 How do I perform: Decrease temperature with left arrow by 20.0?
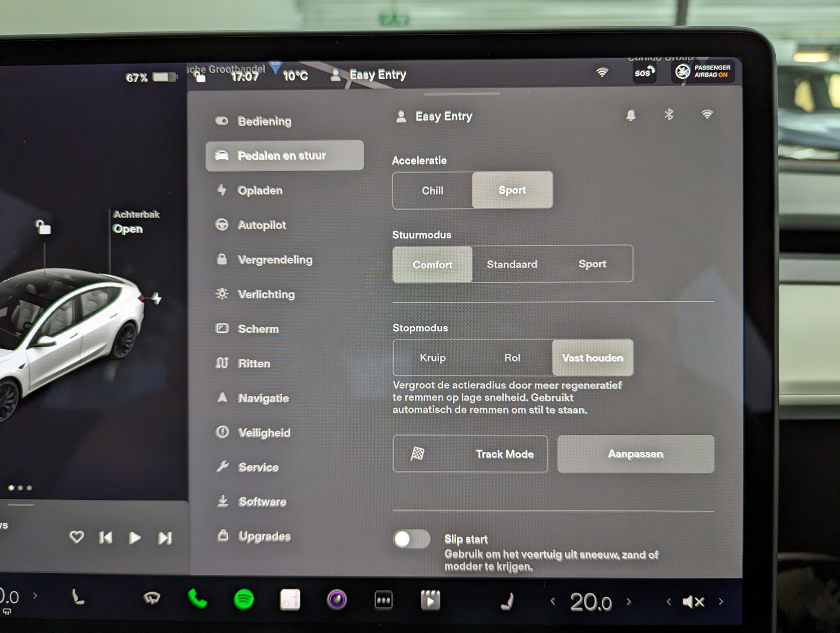(x=553, y=602)
